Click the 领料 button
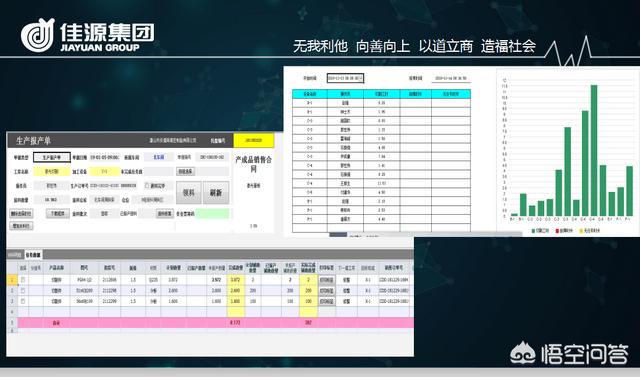The width and height of the screenshot is (640, 377). tap(188, 192)
